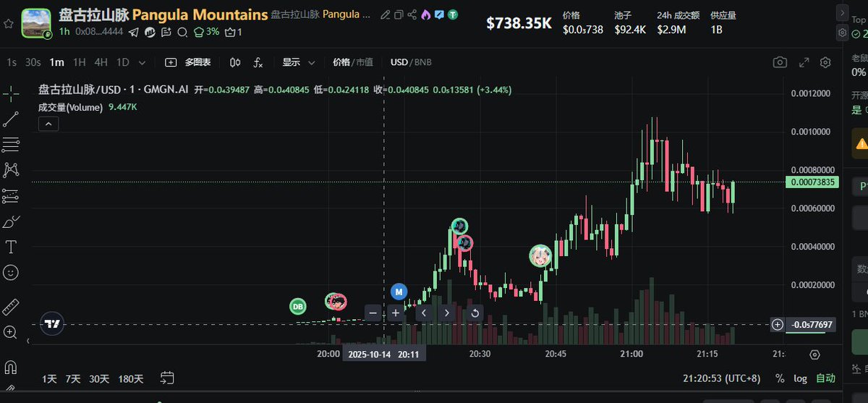The image size is (868, 403).
Task: Collapse the right side panel arrow
Action: coord(842,12)
